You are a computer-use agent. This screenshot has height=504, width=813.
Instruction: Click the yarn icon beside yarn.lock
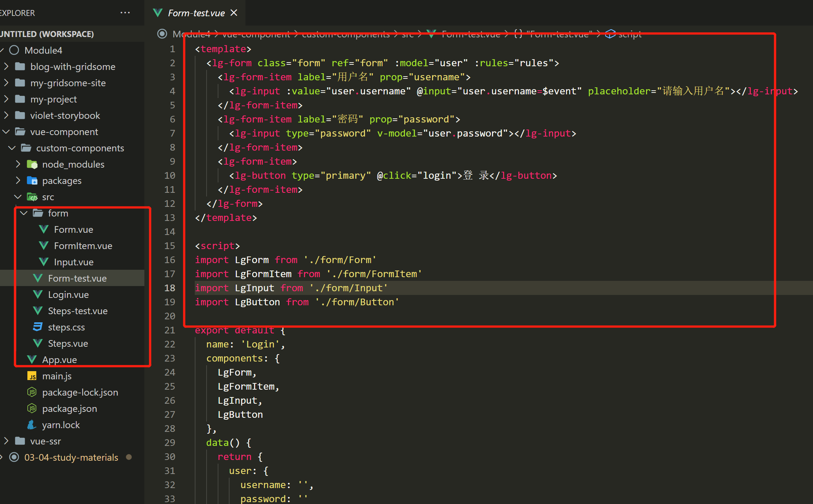click(32, 425)
